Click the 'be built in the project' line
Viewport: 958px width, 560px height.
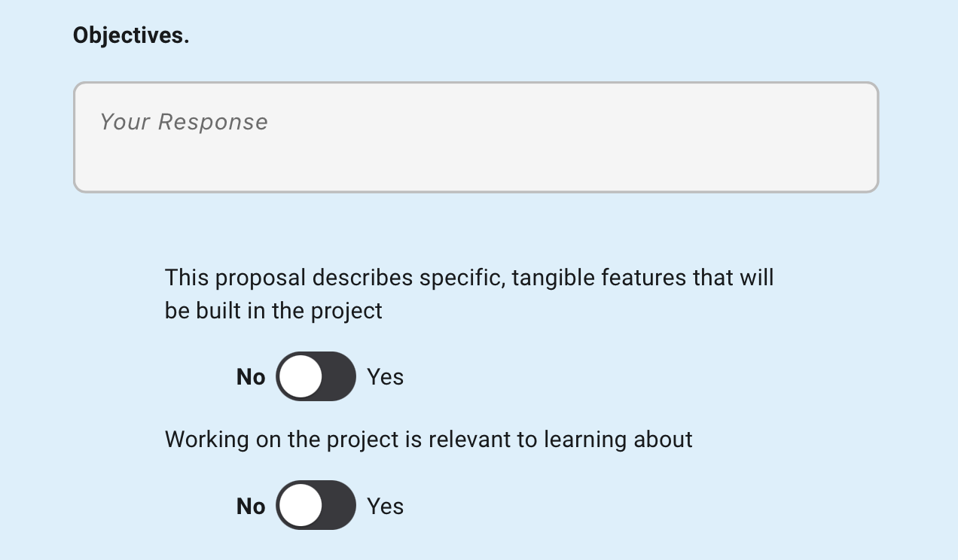click(273, 311)
